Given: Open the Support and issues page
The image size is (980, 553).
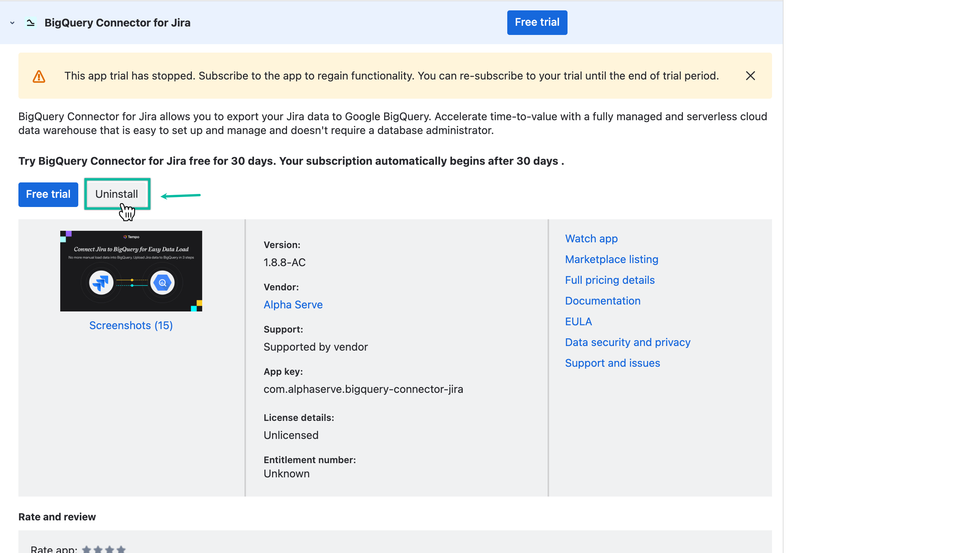Looking at the screenshot, I should point(612,363).
